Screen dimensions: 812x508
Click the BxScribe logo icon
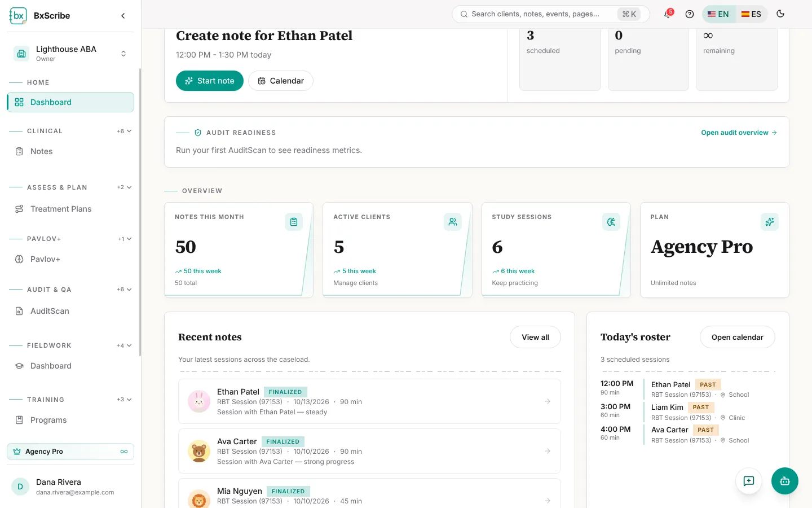tap(18, 16)
